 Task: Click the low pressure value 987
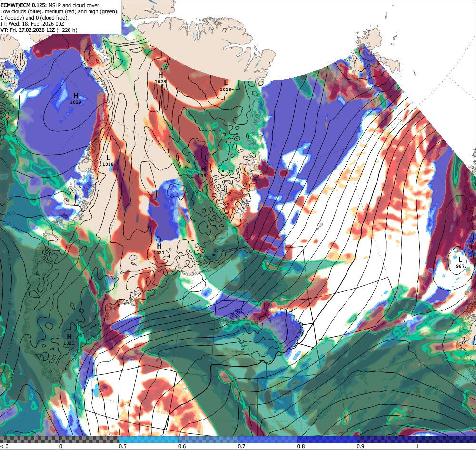(460, 266)
